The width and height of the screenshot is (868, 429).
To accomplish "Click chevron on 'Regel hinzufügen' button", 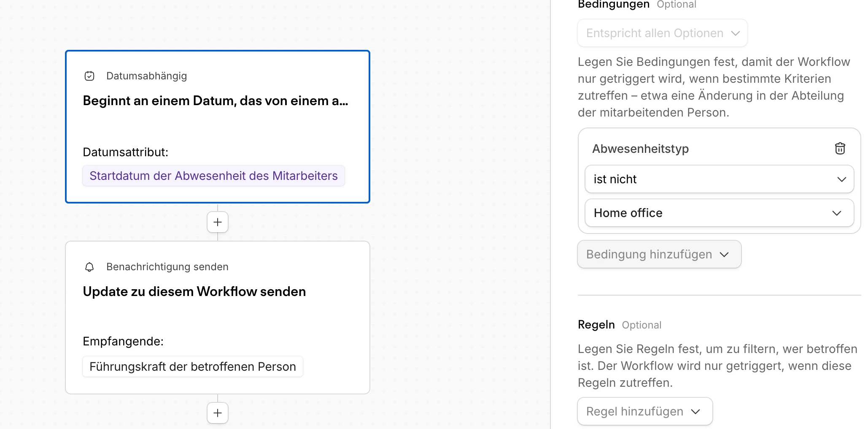I will [x=696, y=411].
